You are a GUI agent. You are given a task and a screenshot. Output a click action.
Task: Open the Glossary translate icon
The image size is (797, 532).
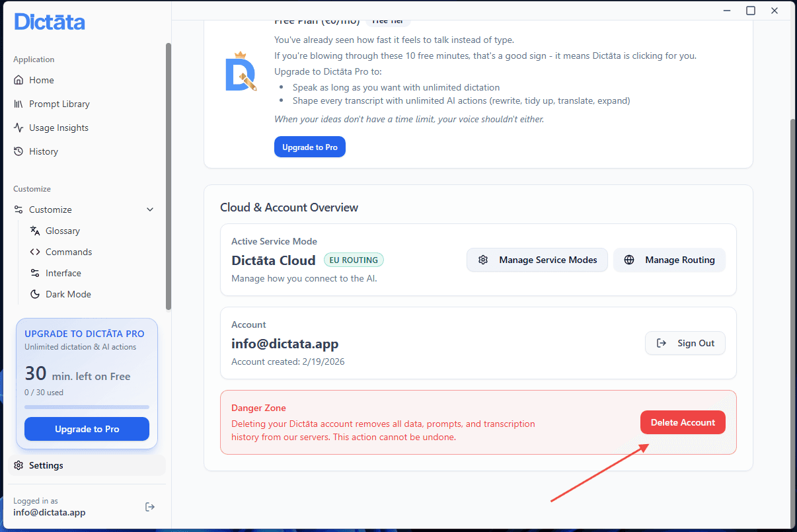35,231
